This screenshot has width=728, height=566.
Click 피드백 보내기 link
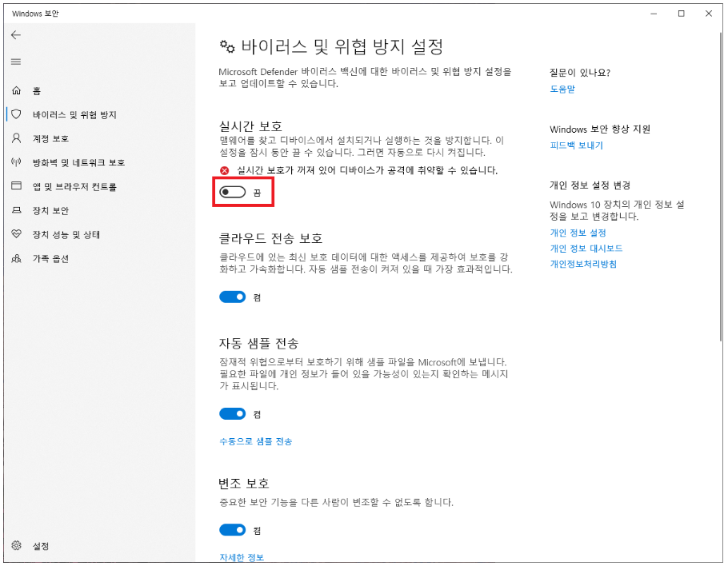coord(576,145)
